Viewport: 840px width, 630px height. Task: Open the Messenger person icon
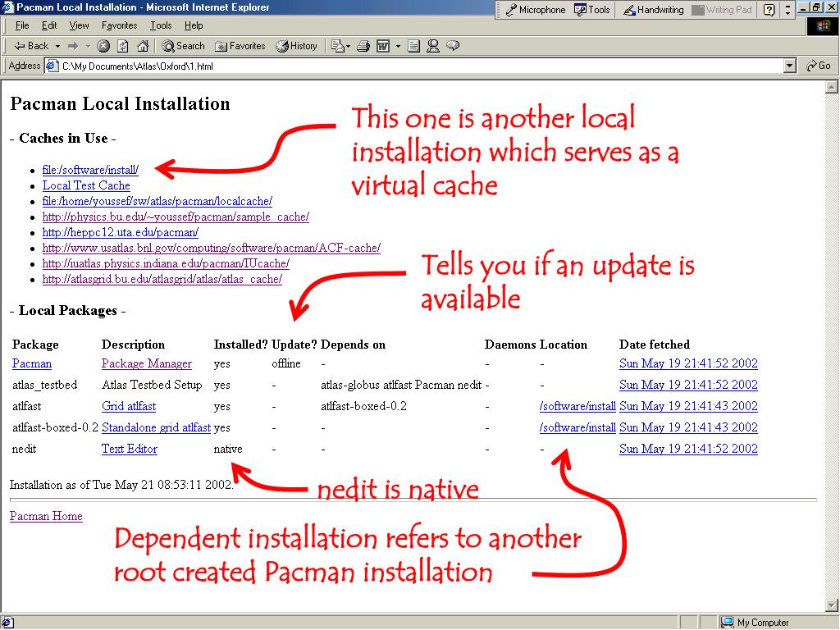pos(433,46)
